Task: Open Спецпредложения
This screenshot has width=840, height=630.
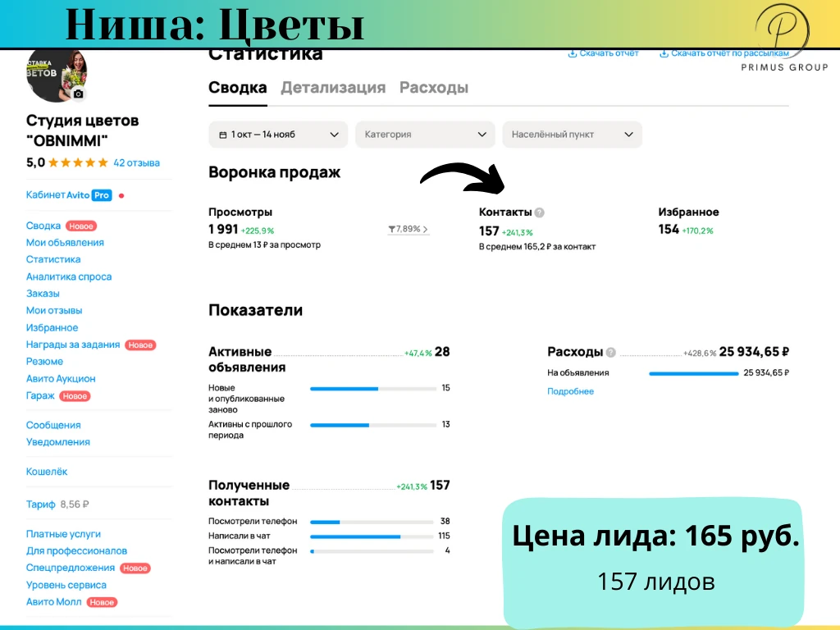Action: pyautogui.click(x=71, y=568)
